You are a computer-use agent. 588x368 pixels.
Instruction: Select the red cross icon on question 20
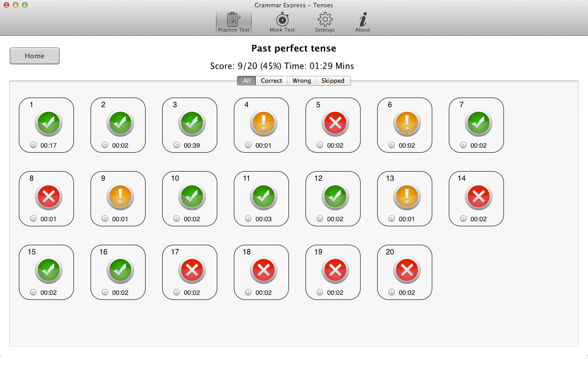pyautogui.click(x=407, y=270)
